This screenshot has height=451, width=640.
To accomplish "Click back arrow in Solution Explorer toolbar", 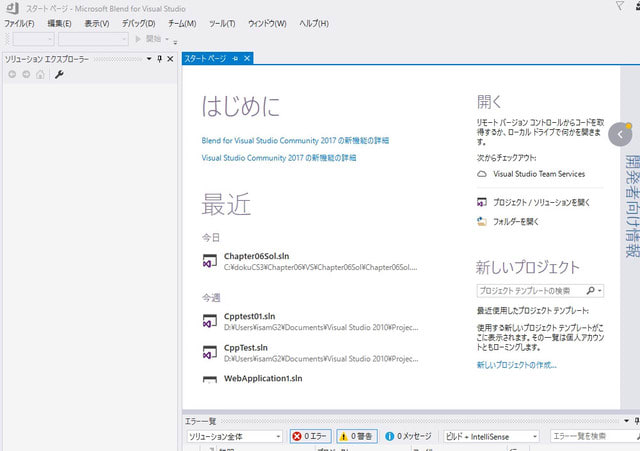I will [x=12, y=74].
